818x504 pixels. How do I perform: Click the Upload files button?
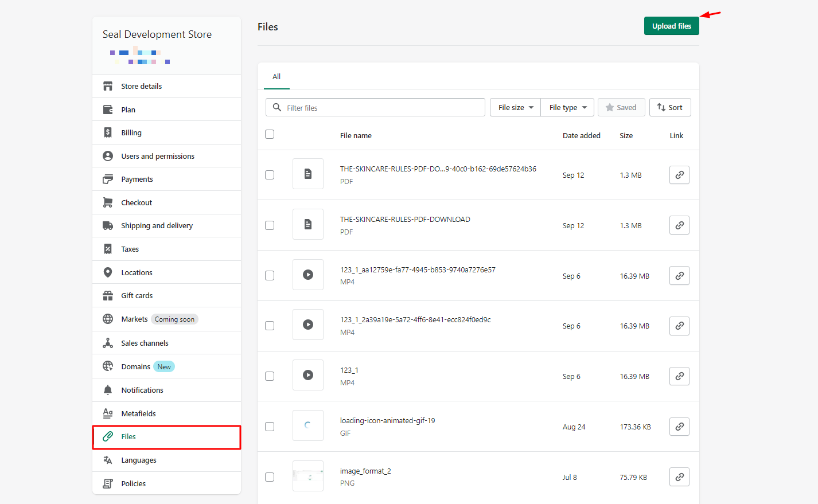click(671, 26)
